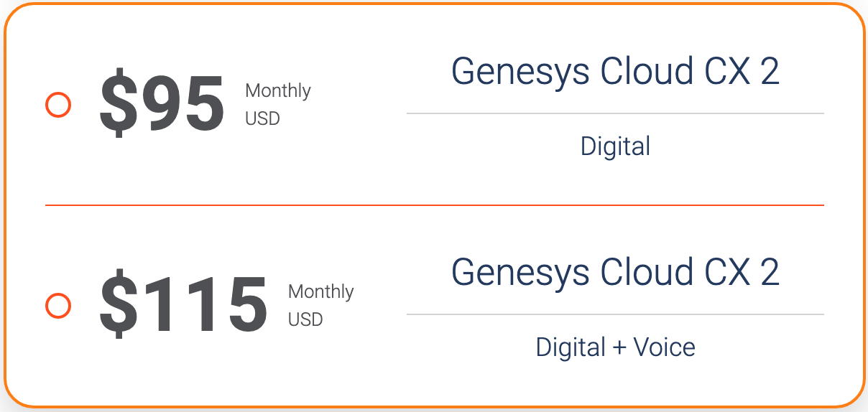Click the word "Voice" in the lower plan
Image resolution: width=868 pixels, height=412 pixels.
click(x=664, y=347)
